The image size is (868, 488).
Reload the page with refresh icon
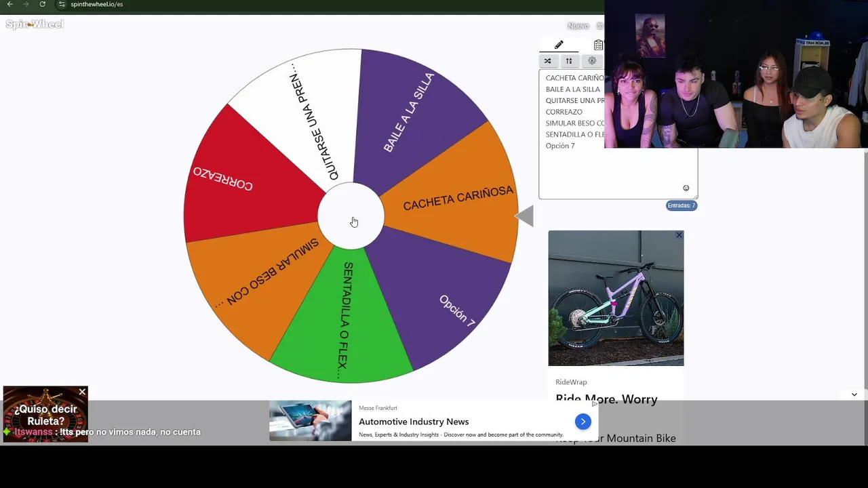click(x=42, y=4)
